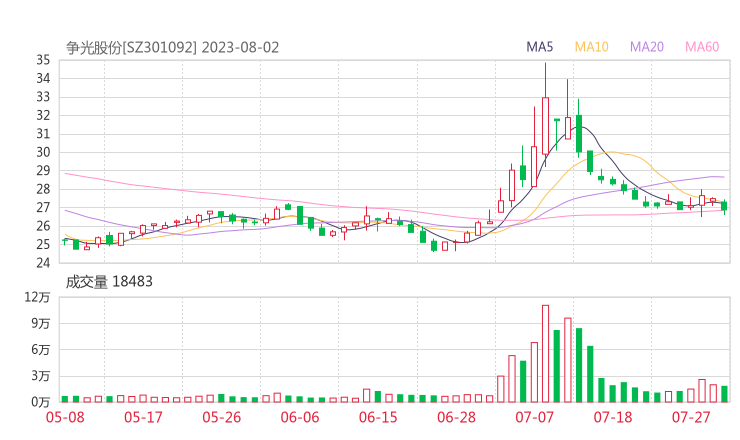Click the 07-27 date axis label
This screenshot has width=740, height=440.
coord(691,417)
